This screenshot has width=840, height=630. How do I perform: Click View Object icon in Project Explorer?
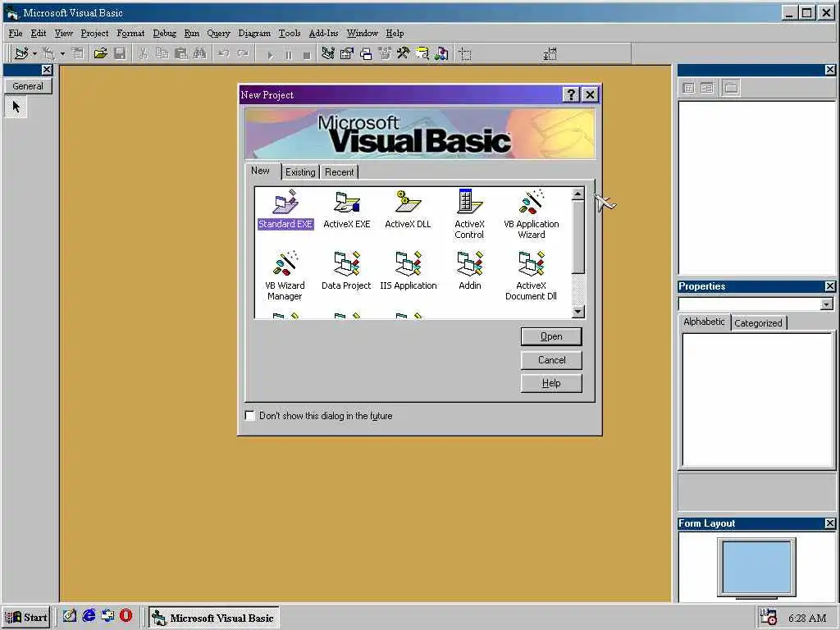[x=707, y=88]
